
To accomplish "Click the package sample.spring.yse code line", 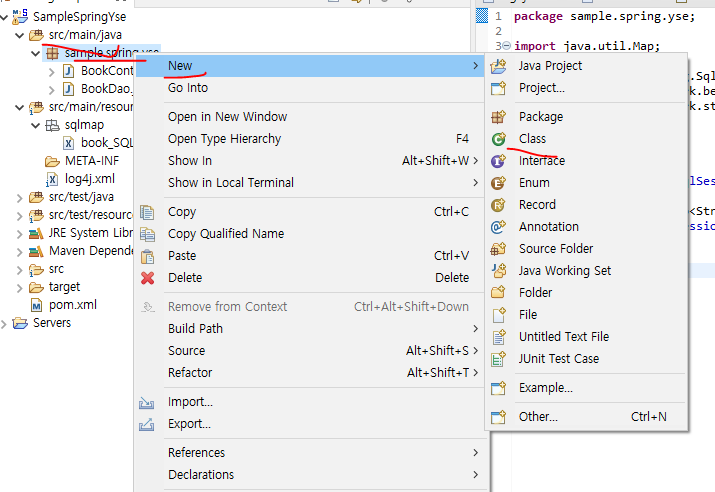I will click(604, 16).
